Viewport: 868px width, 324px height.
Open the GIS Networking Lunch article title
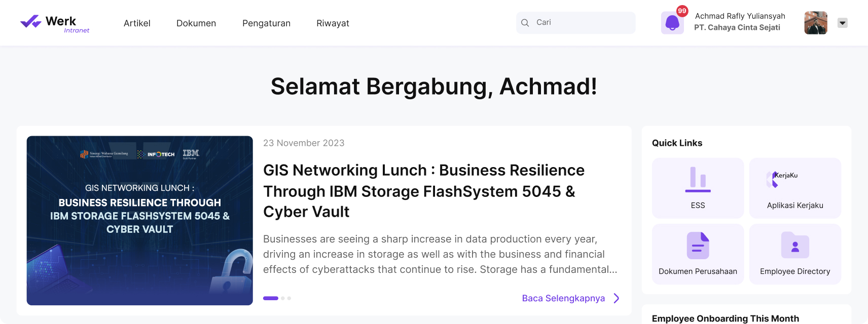[x=424, y=191]
